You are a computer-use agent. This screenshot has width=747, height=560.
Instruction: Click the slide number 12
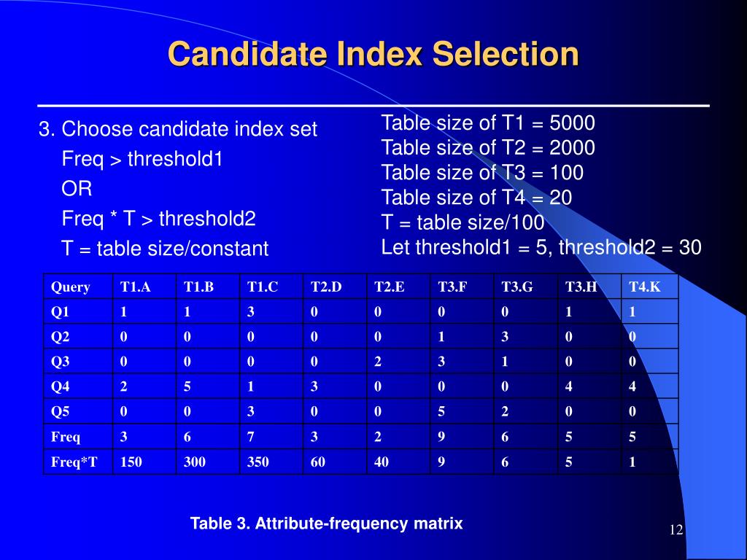(x=676, y=529)
